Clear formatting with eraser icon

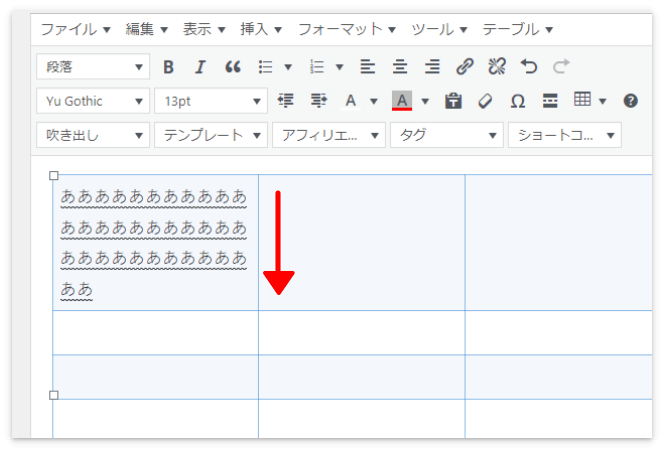pos(485,101)
